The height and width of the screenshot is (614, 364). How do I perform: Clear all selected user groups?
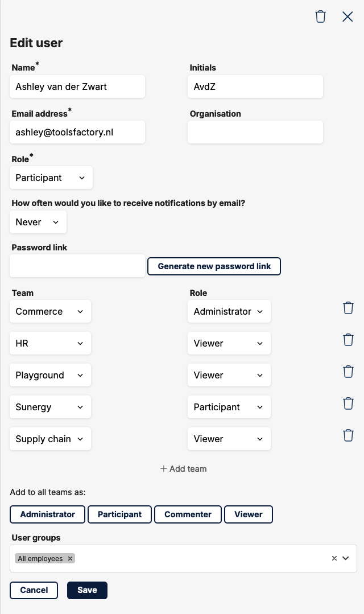(334, 558)
